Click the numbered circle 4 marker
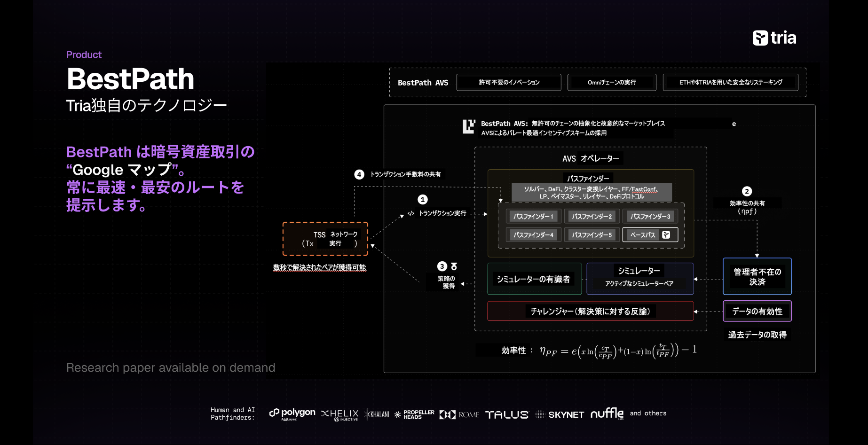The width and height of the screenshot is (868, 445). 359,174
